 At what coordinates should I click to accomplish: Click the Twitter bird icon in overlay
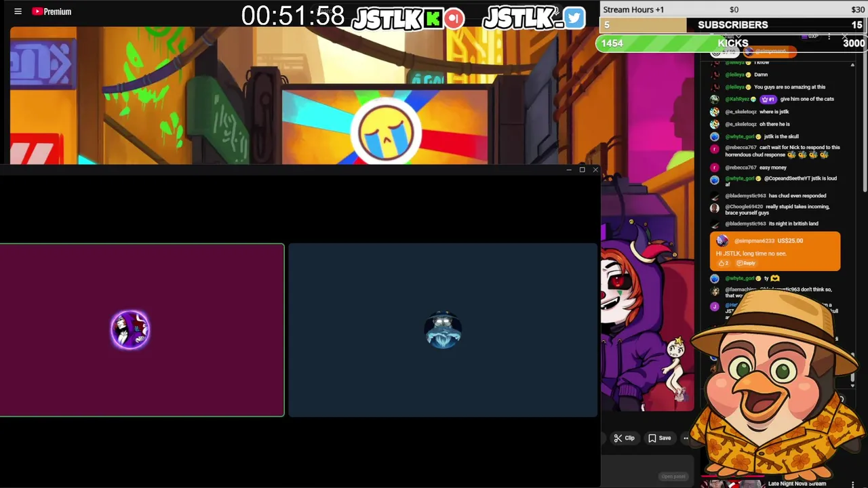(x=574, y=18)
